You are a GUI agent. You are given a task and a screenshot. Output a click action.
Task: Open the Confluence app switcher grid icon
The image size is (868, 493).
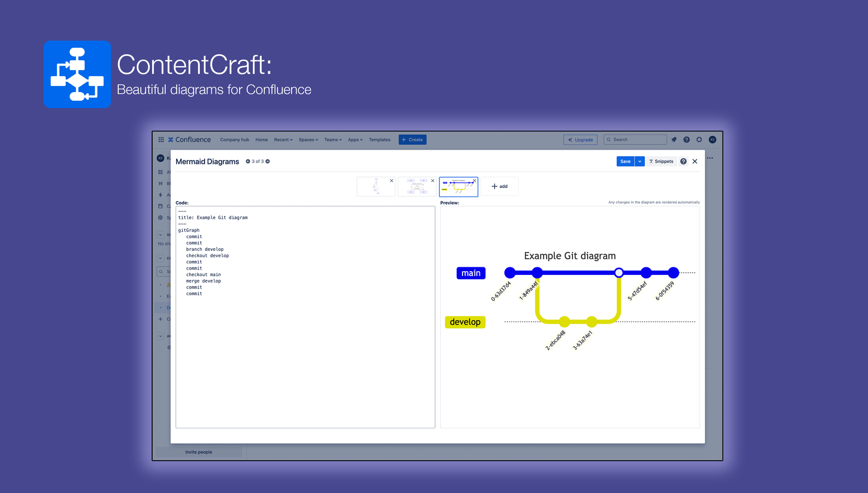[161, 140]
